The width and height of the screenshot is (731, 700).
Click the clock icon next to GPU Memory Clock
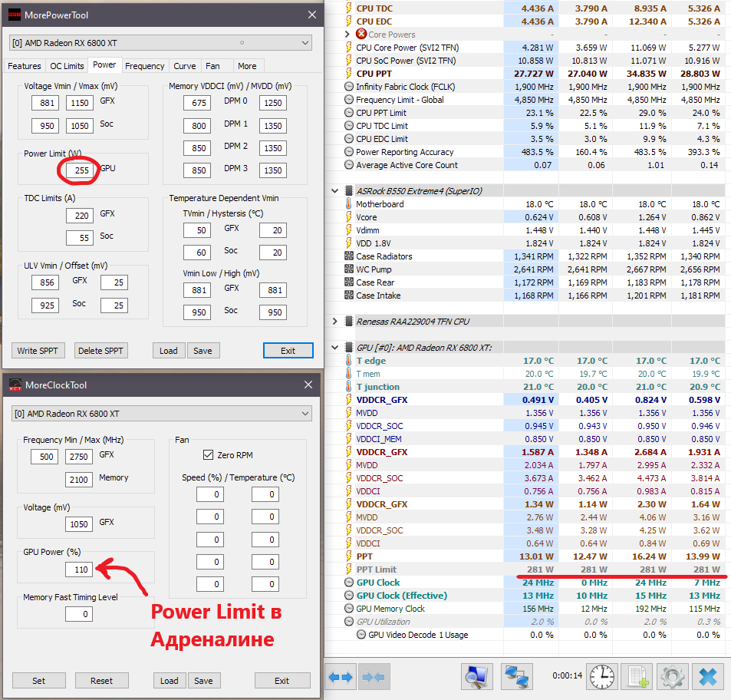(349, 609)
